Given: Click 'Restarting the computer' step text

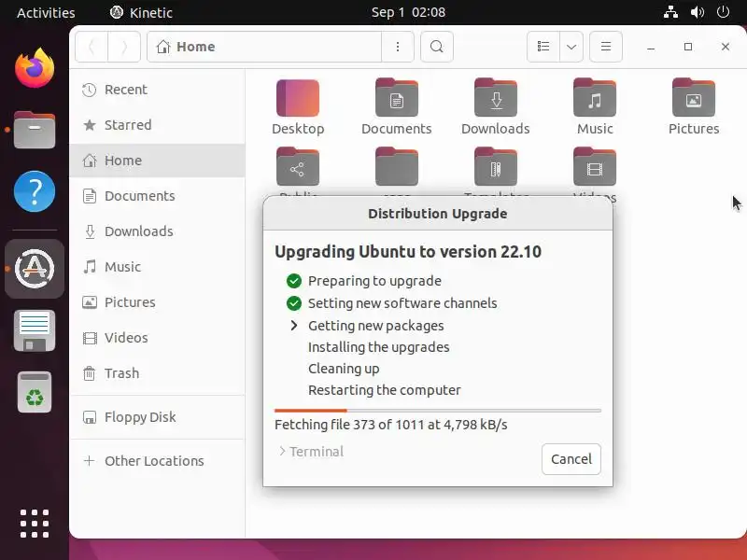Looking at the screenshot, I should (385, 390).
